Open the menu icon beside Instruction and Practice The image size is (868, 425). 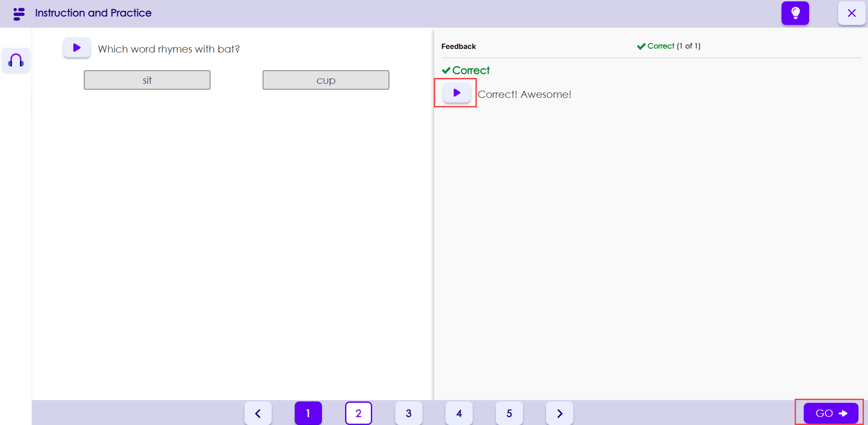coord(19,14)
